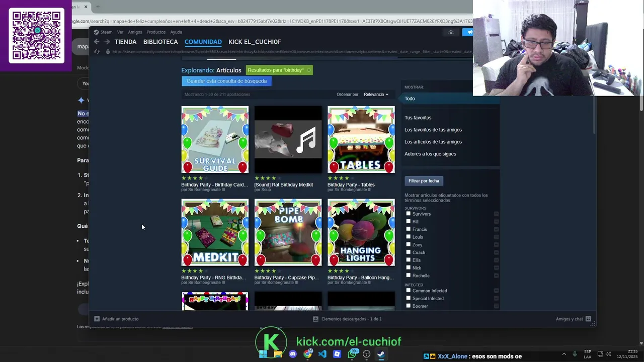Tick the Survivors tag checkbox

point(408,214)
